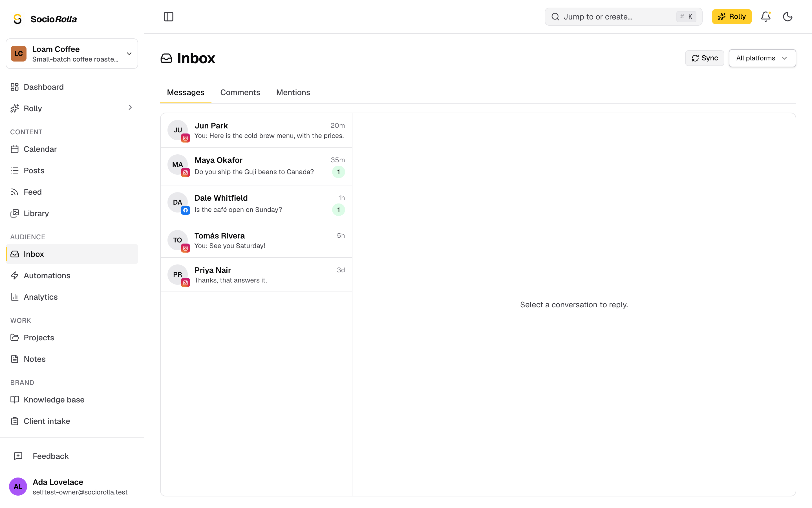The image size is (812, 508).
Task: Open Calendar in sidebar
Action: click(72, 149)
